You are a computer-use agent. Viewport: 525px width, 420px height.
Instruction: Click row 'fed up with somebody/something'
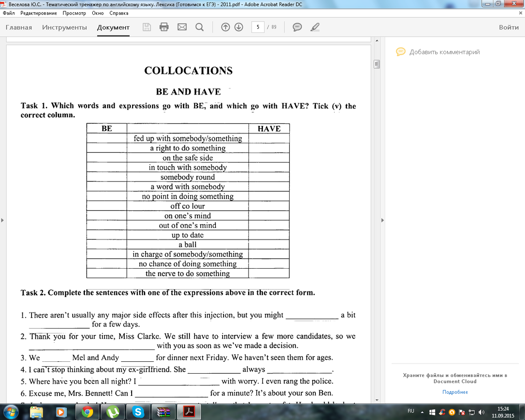pyautogui.click(x=188, y=138)
